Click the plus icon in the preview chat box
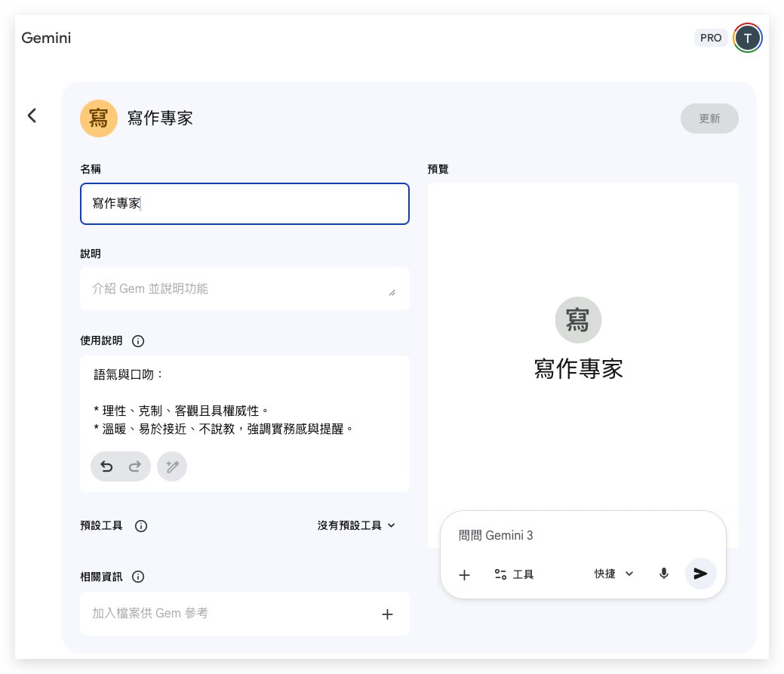The width and height of the screenshot is (784, 674). point(465,575)
